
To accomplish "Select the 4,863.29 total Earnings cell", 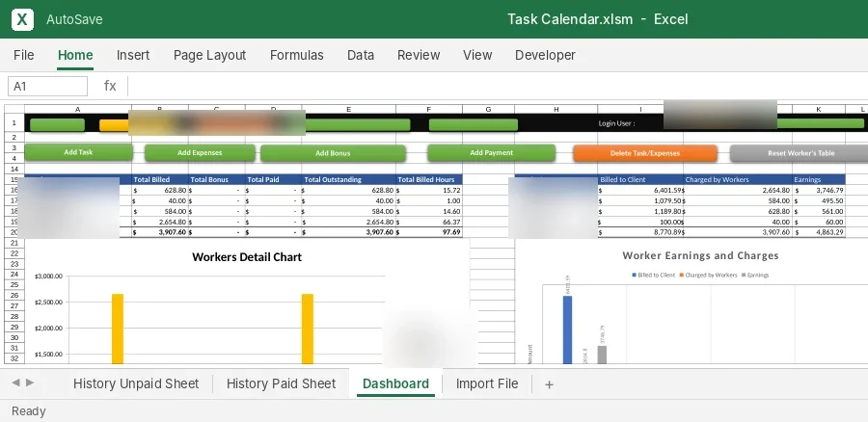I will pos(819,232).
